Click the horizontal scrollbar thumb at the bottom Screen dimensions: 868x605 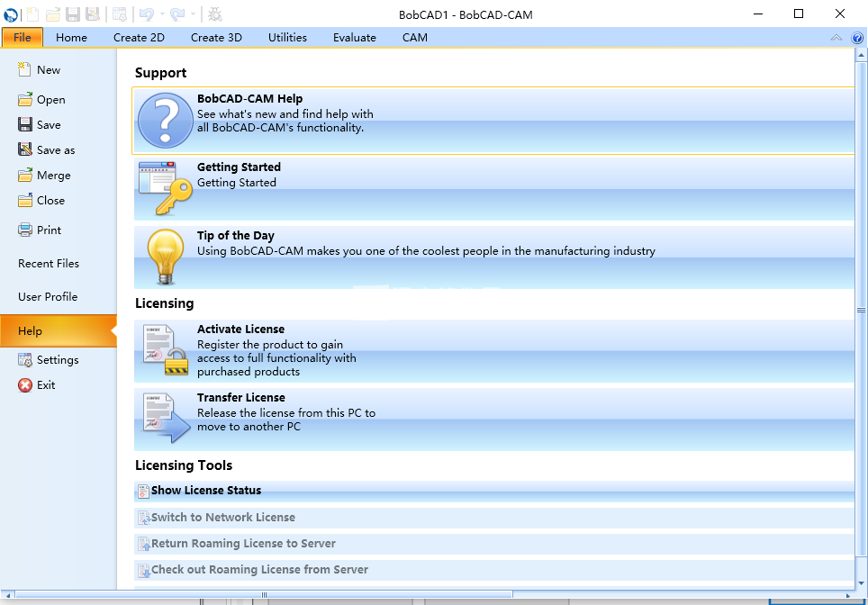(x=264, y=595)
